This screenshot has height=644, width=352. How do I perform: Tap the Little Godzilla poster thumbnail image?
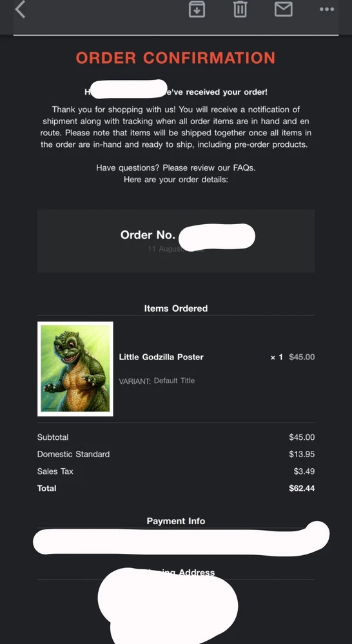[75, 369]
